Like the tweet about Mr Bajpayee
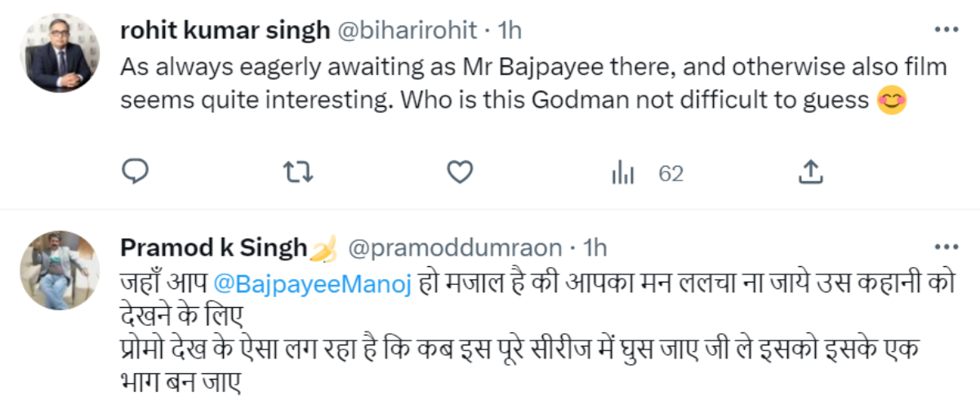This screenshot has height=414, width=980. pos(461,172)
